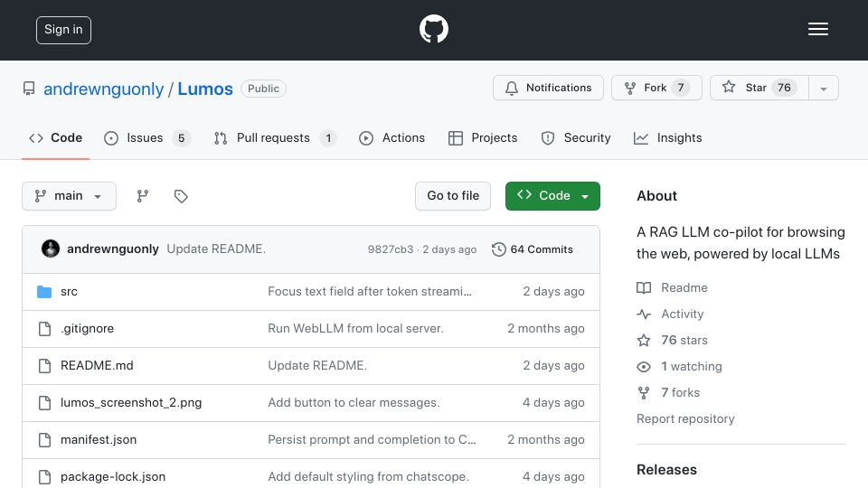Switch to the Code tab
Image resolution: width=868 pixels, height=488 pixels.
(55, 137)
